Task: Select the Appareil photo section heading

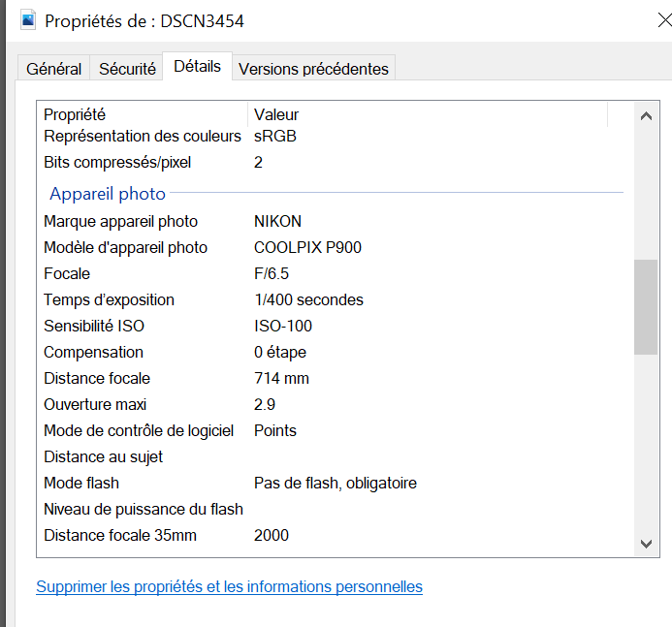Action: [x=108, y=194]
